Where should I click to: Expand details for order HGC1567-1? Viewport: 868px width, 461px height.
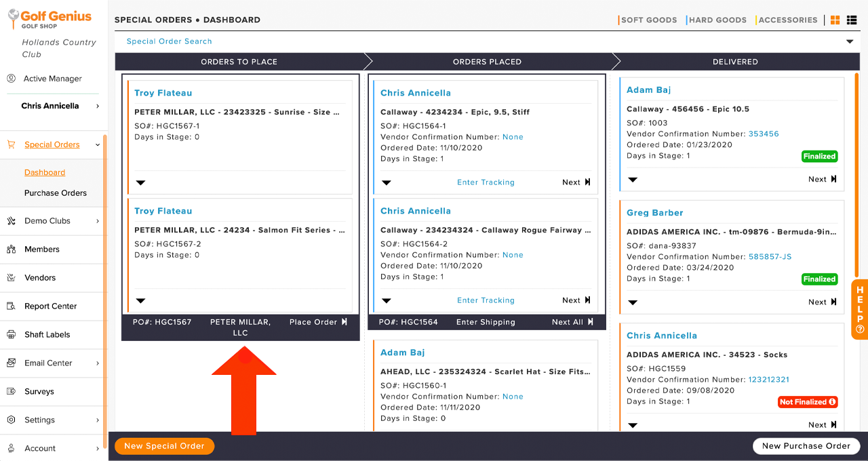141,182
